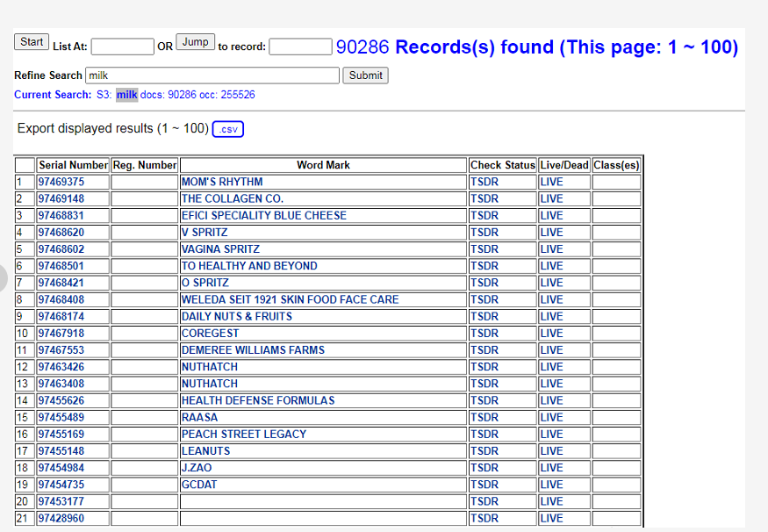768x532 pixels.
Task: Open PEACH STREET LEGACY word mark
Action: (x=244, y=434)
